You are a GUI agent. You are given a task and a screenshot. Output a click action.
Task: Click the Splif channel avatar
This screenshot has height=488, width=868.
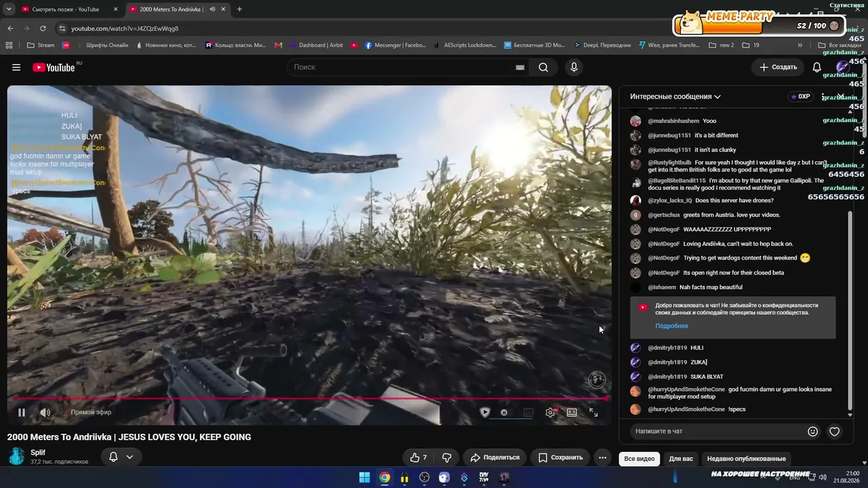point(17,456)
